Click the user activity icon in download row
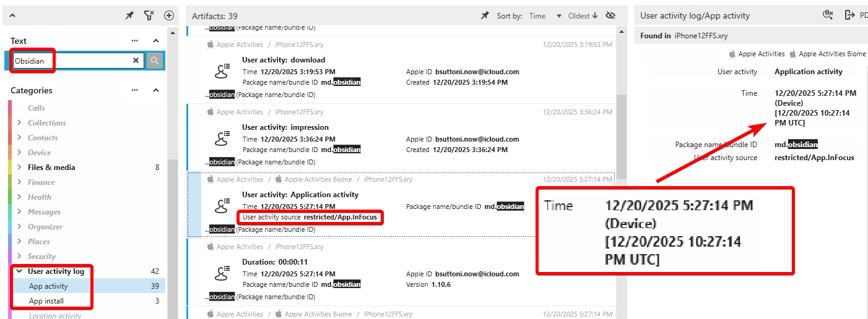The width and height of the screenshot is (868, 319). (x=222, y=71)
